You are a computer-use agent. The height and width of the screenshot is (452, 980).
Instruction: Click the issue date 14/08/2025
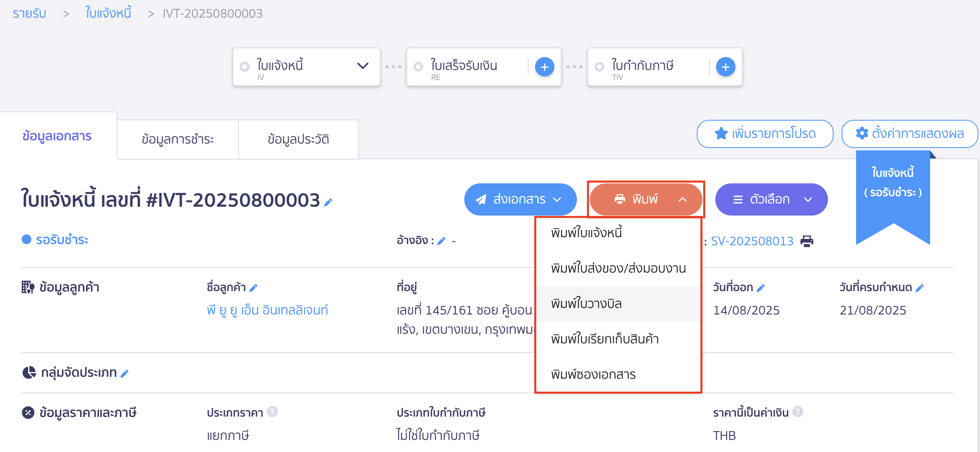pos(746,310)
